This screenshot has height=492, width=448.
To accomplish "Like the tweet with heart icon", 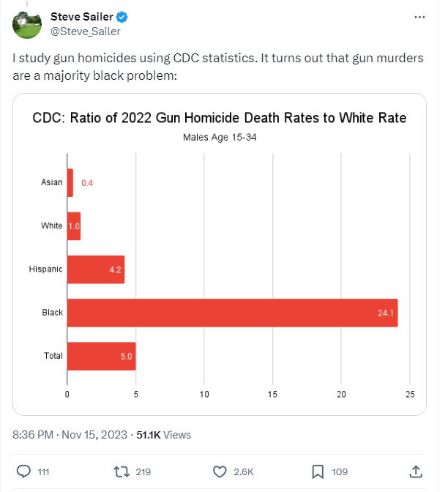I will click(220, 471).
